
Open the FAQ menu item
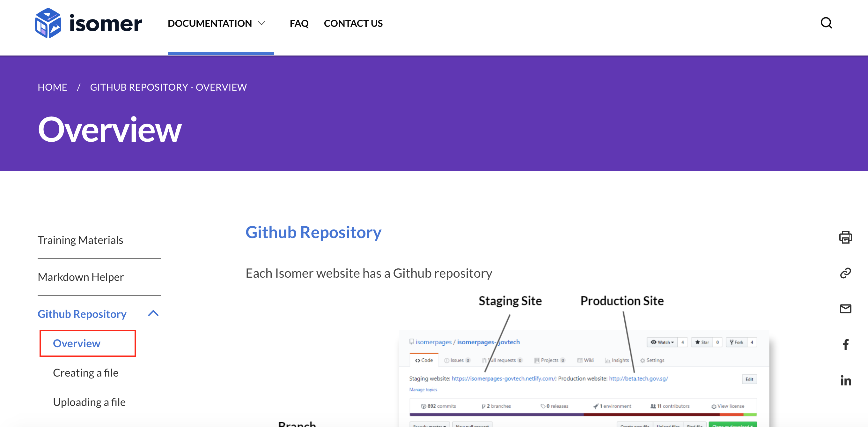(298, 23)
